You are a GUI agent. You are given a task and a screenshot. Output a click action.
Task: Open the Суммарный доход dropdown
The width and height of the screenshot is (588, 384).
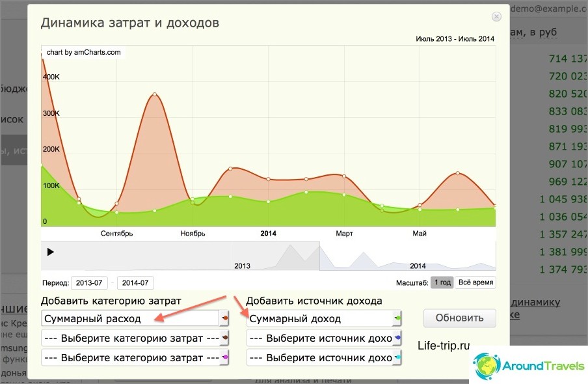[x=324, y=318]
